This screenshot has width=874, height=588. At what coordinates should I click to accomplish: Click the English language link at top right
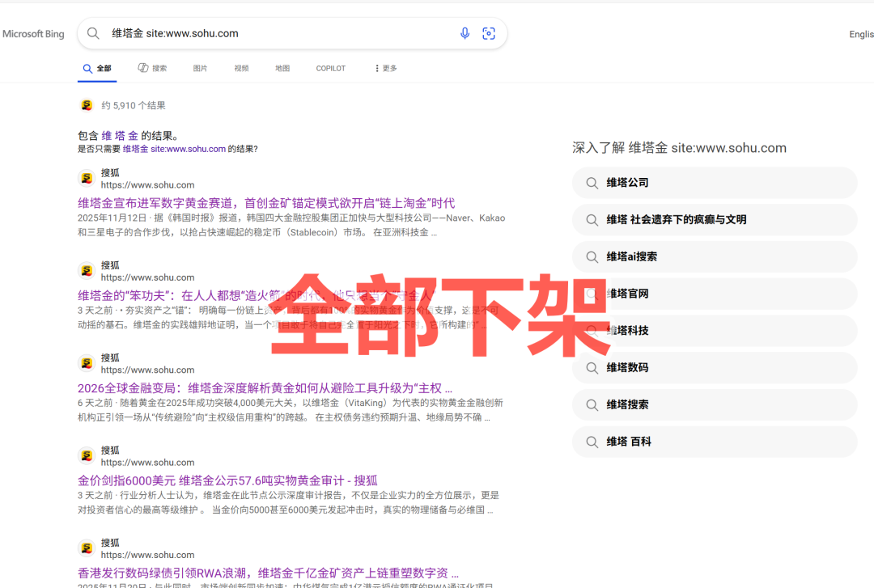point(861,34)
